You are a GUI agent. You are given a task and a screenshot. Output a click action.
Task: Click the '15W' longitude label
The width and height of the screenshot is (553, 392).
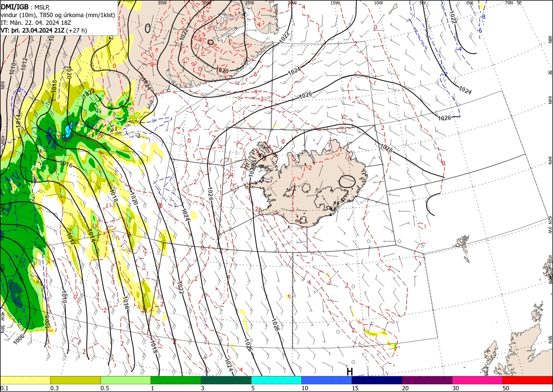click(x=335, y=3)
